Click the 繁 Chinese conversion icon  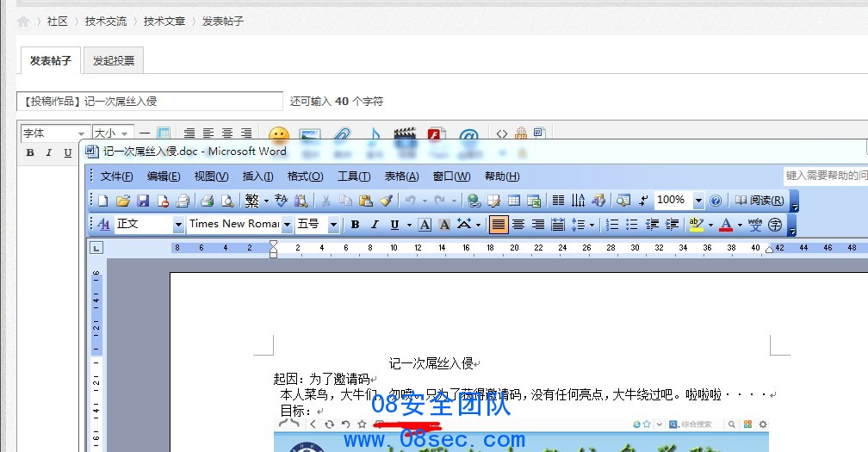(251, 201)
